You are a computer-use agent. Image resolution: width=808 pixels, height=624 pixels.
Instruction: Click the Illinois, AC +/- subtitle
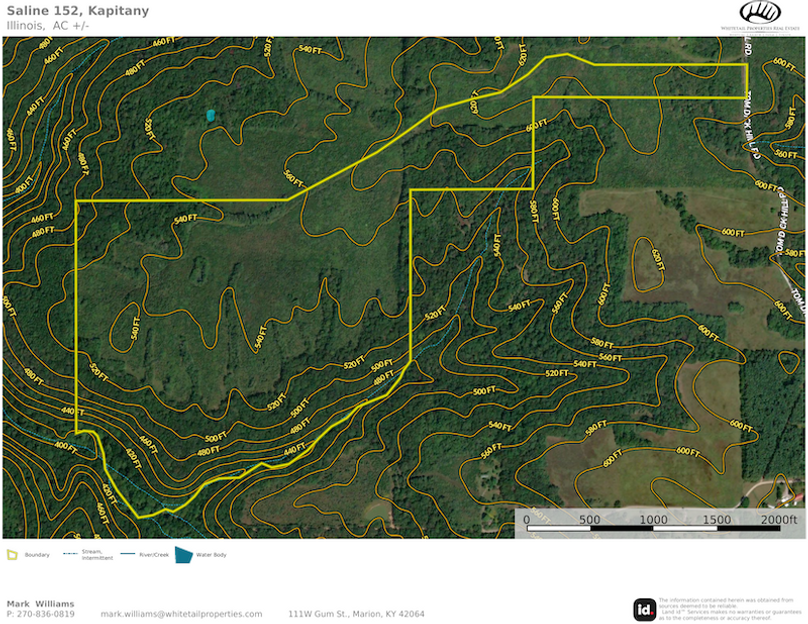[47, 25]
